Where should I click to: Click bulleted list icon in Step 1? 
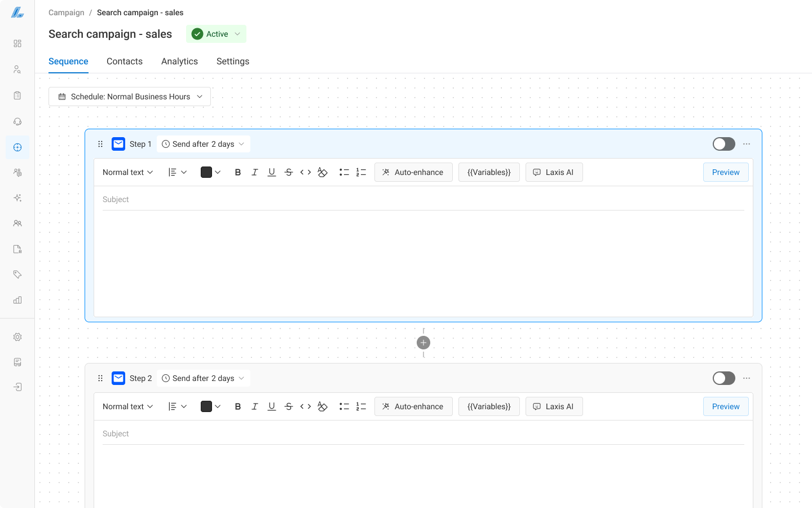[344, 172]
